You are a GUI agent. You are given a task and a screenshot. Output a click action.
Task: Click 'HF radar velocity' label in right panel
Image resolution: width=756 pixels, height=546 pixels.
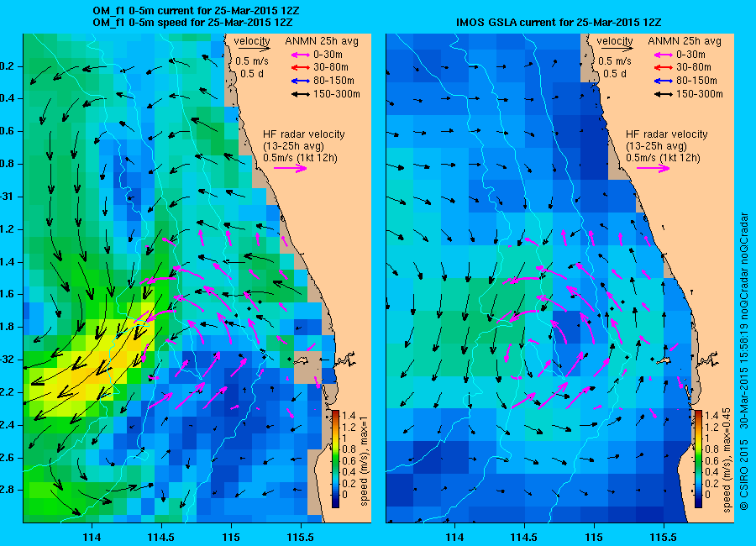(x=667, y=134)
